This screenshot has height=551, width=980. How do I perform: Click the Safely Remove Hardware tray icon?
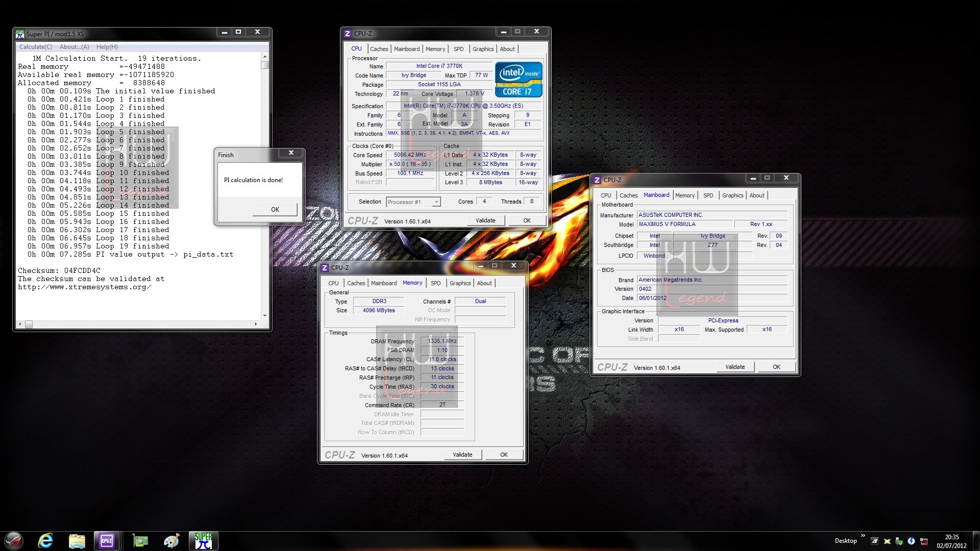[899, 541]
